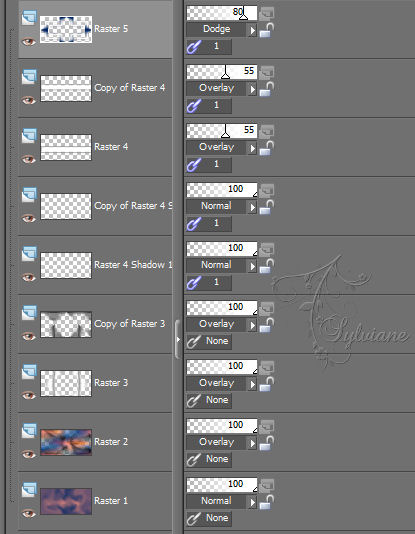This screenshot has height=534, width=415.
Task: Click the Raster 1 layer thumbnail
Action: coord(66,501)
